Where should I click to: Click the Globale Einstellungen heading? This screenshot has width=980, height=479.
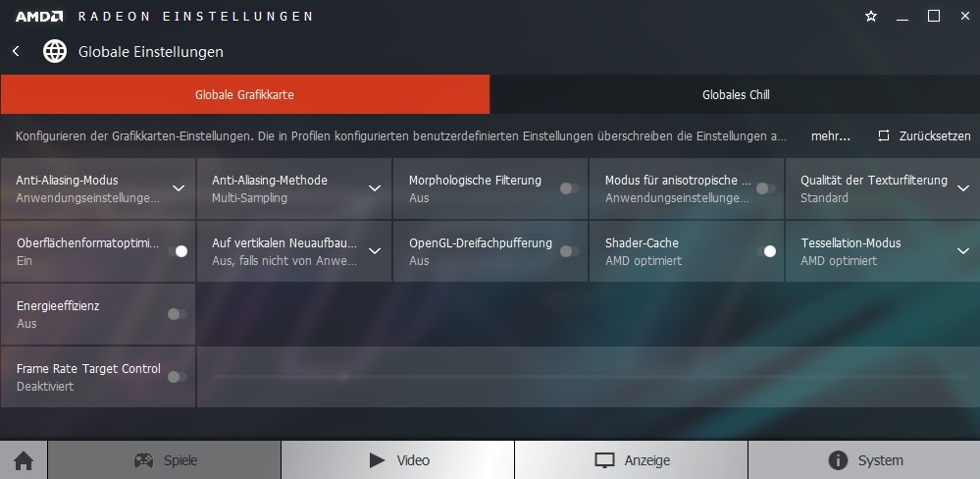coord(151,51)
